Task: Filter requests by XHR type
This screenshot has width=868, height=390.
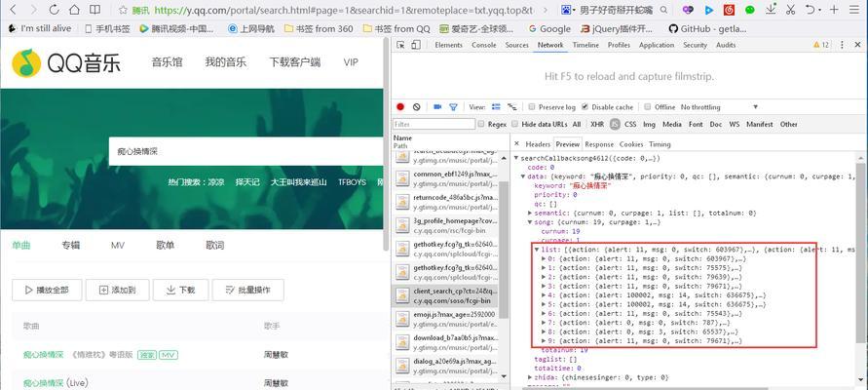Action: (x=597, y=124)
